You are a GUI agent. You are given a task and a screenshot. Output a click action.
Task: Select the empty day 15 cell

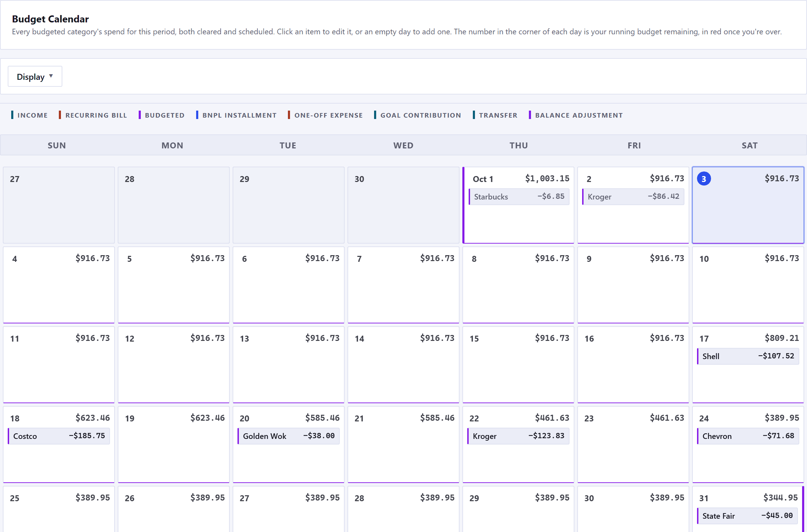click(518, 365)
